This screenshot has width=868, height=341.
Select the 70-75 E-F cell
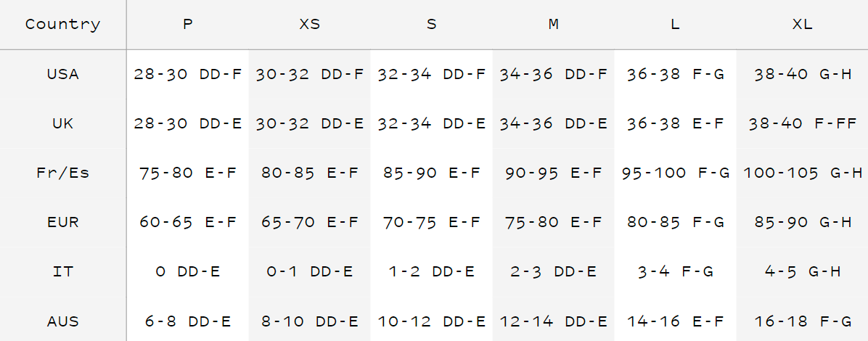(431, 222)
